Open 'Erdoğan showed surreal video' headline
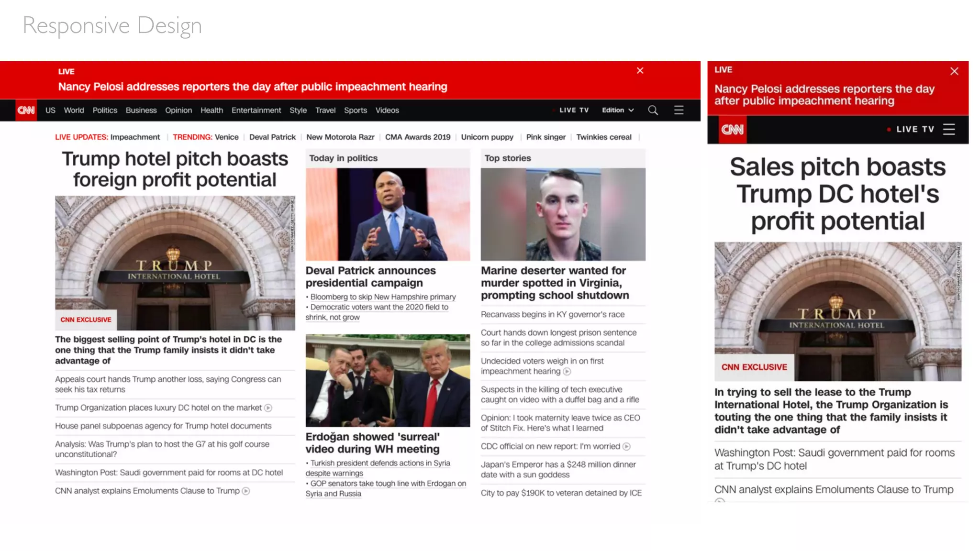Viewport: 980px width, 551px height. point(373,443)
